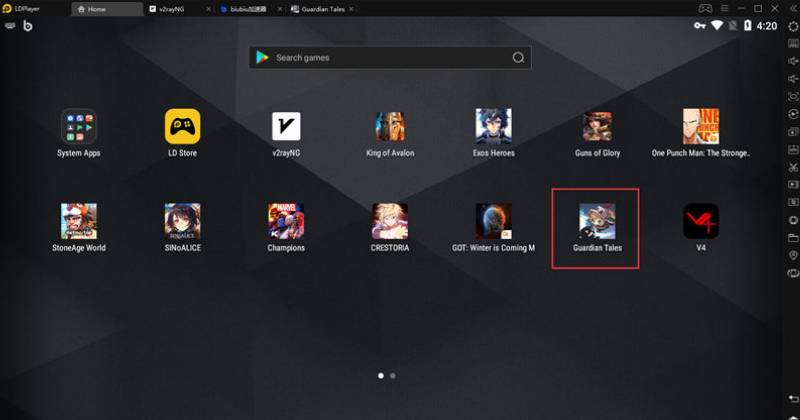Open shared folder icon in sidebar

tap(793, 237)
